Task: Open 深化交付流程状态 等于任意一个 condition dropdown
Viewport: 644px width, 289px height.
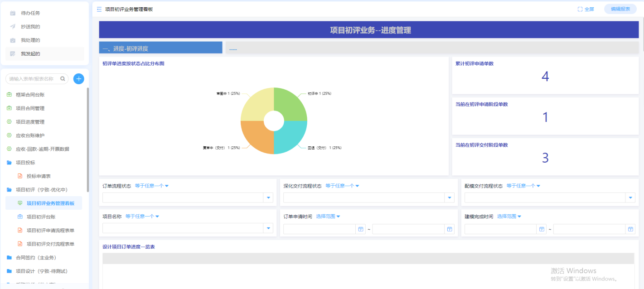Action: 342,186
